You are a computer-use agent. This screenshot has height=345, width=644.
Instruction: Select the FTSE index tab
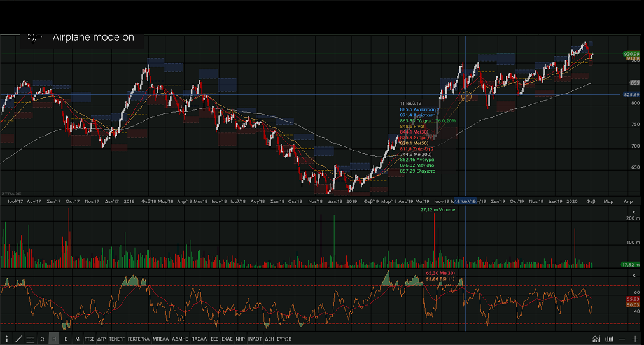pos(89,339)
